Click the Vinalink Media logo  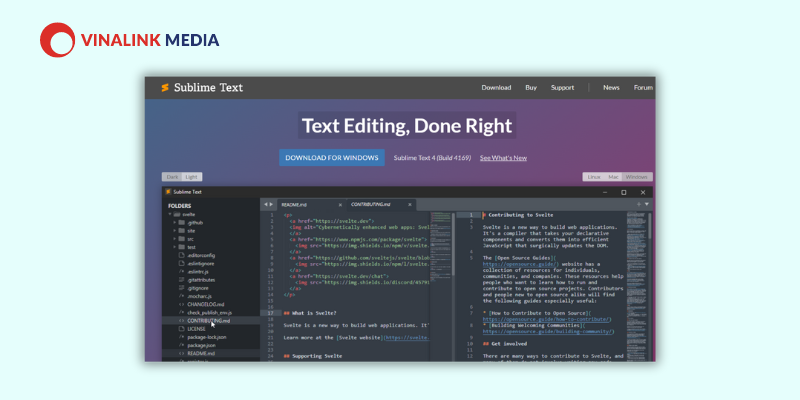pyautogui.click(x=130, y=40)
